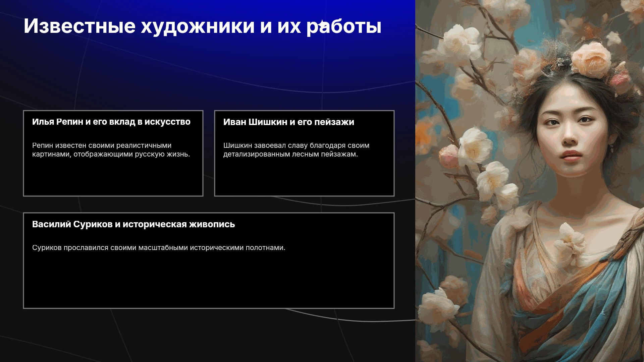Click the slide title 'Известные художники и их работы'

pos(203,26)
